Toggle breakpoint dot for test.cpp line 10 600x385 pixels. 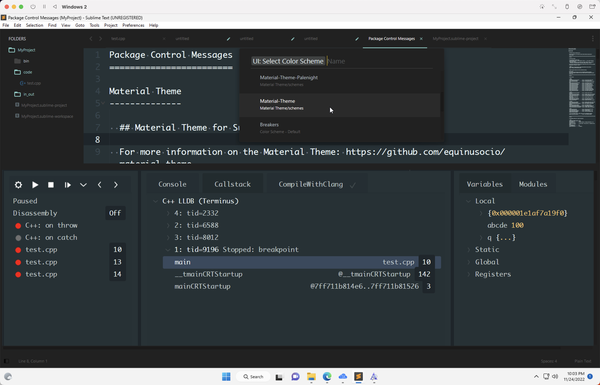tap(18, 250)
